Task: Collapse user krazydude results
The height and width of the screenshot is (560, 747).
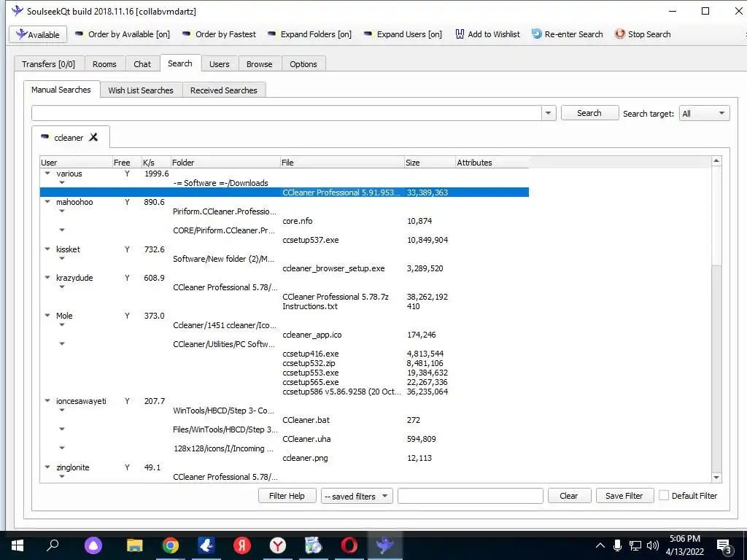Action: pos(47,278)
